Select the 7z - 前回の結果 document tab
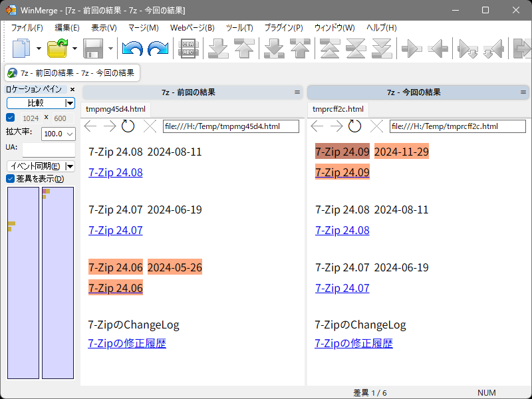 (x=72, y=72)
